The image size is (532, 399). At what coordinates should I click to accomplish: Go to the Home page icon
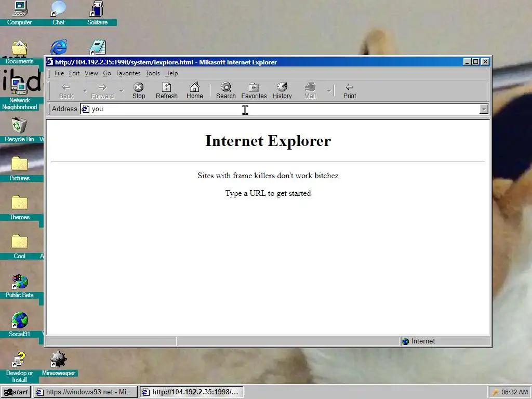coord(194,91)
